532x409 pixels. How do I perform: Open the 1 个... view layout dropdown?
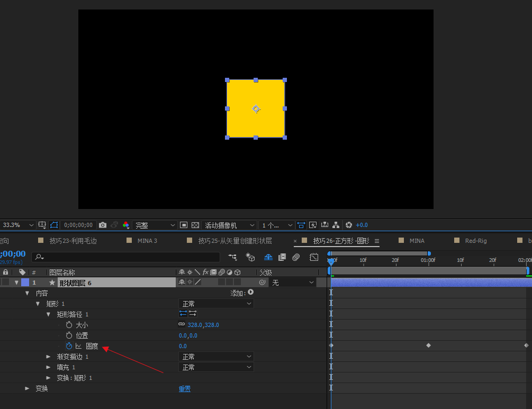pyautogui.click(x=277, y=225)
